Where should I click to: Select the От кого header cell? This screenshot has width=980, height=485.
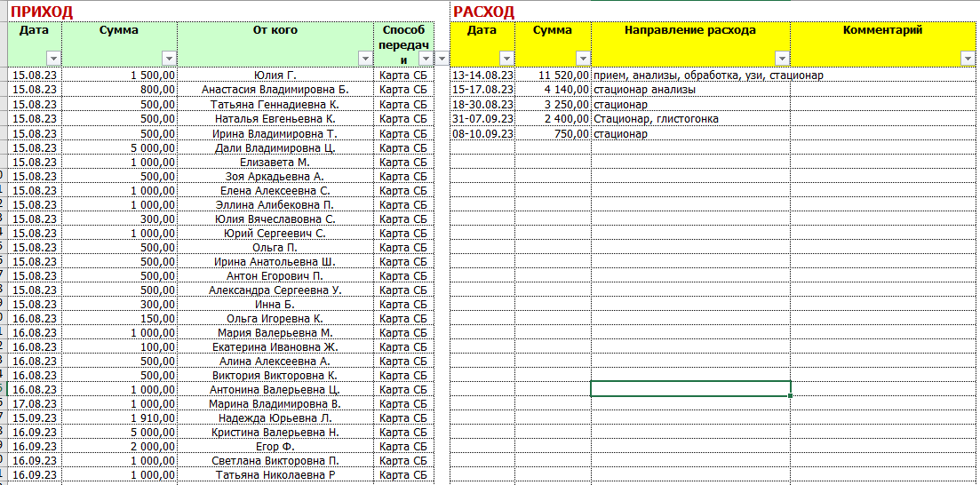pyautogui.click(x=275, y=44)
